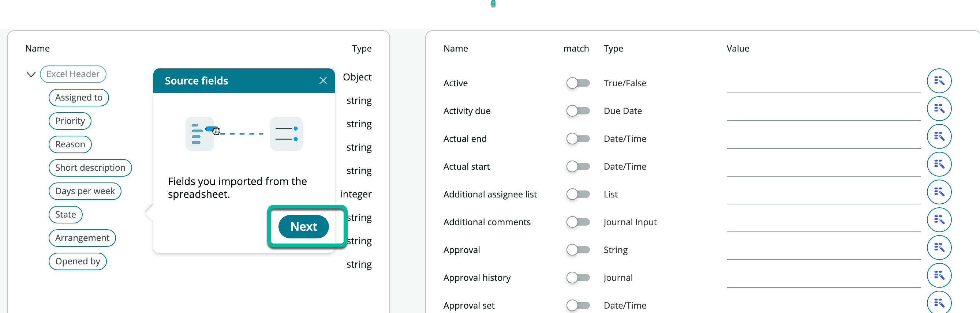Screen dimensions: 980x313
Task: Collapse the Excel Header tree node
Action: (x=31, y=75)
